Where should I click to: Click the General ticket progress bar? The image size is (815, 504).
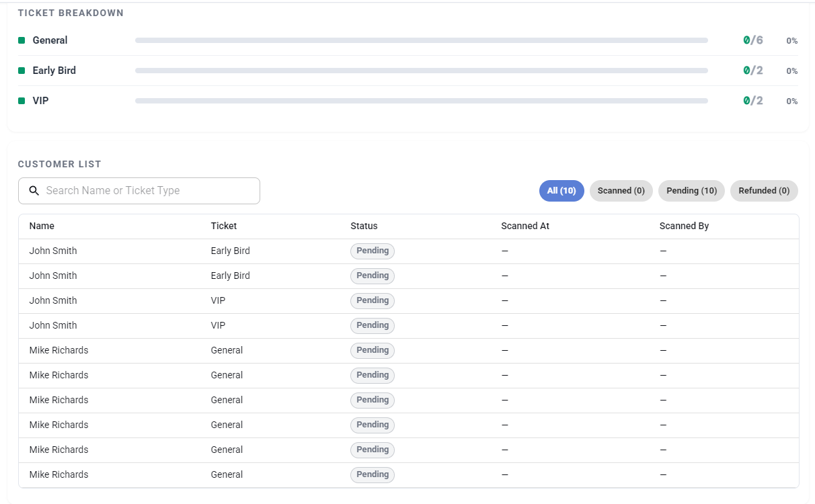(422, 40)
